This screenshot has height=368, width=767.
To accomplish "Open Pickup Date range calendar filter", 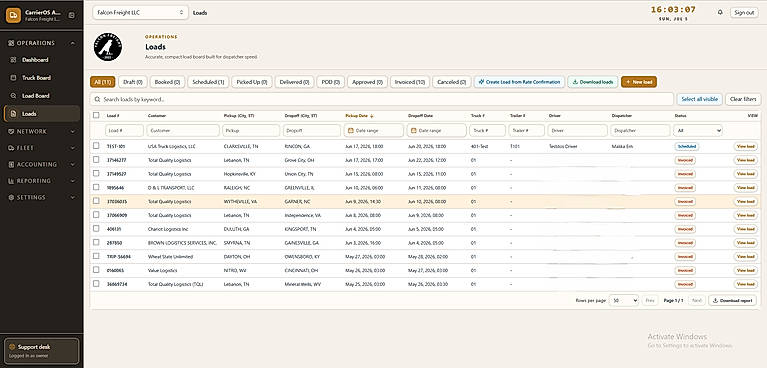I will [x=374, y=131].
